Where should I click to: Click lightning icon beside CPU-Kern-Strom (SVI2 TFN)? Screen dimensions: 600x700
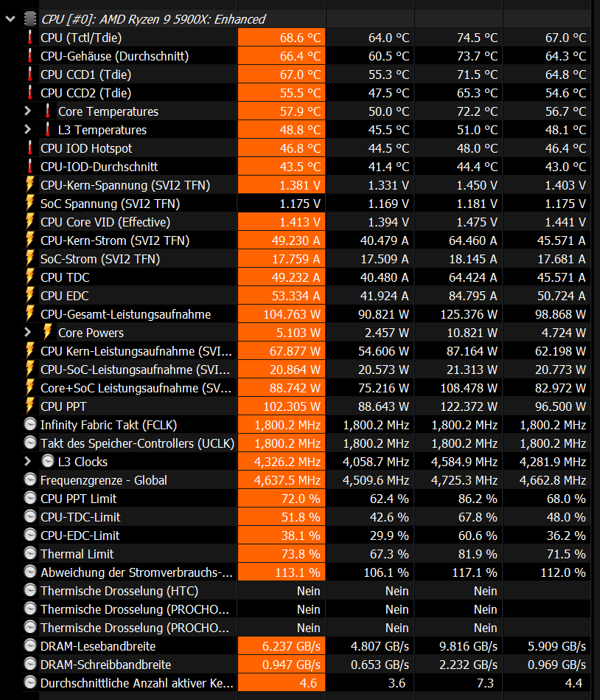tap(30, 240)
